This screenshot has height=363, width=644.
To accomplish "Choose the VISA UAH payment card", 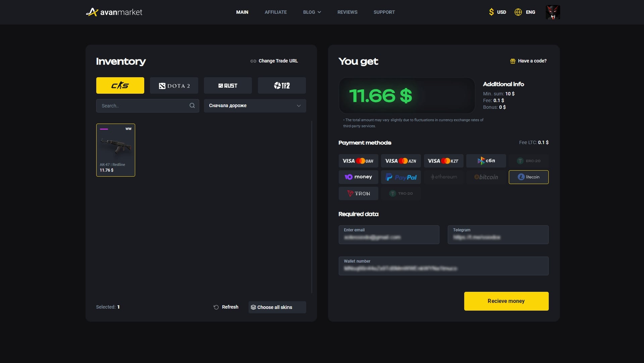I will point(358,161).
